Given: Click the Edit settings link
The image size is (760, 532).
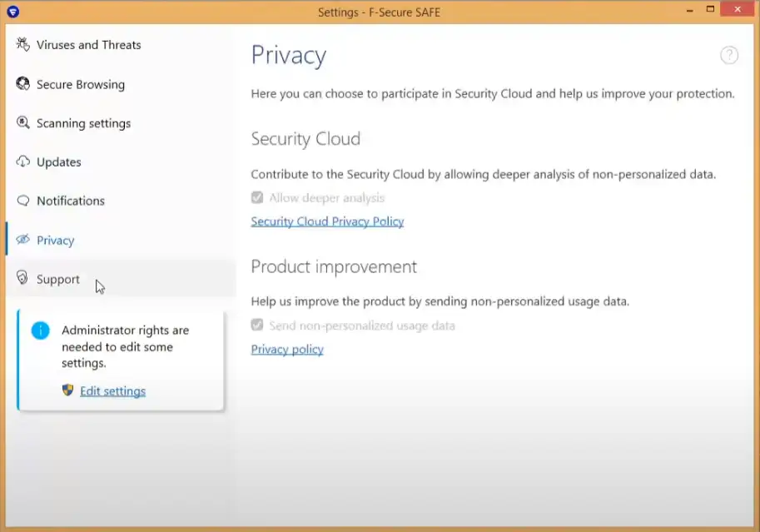Looking at the screenshot, I should coord(112,391).
